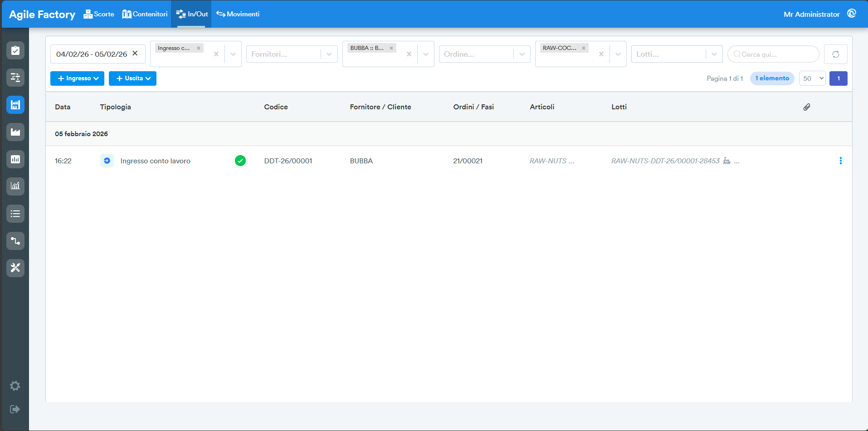Click the attachment paperclip column icon
The height and width of the screenshot is (431, 868).
pyautogui.click(x=807, y=107)
